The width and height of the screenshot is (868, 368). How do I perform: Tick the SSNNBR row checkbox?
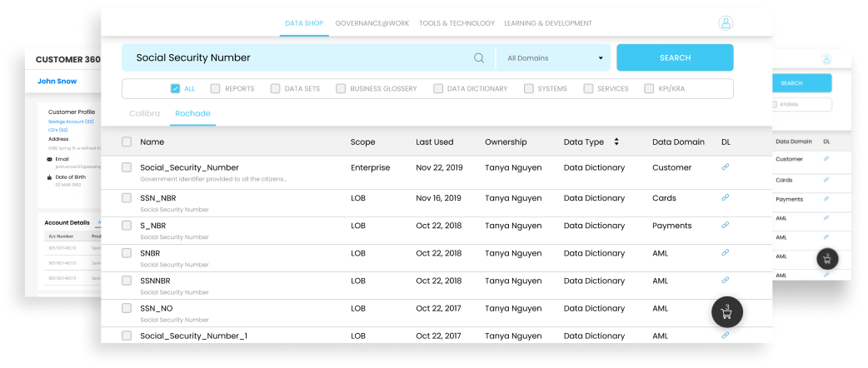tap(127, 281)
